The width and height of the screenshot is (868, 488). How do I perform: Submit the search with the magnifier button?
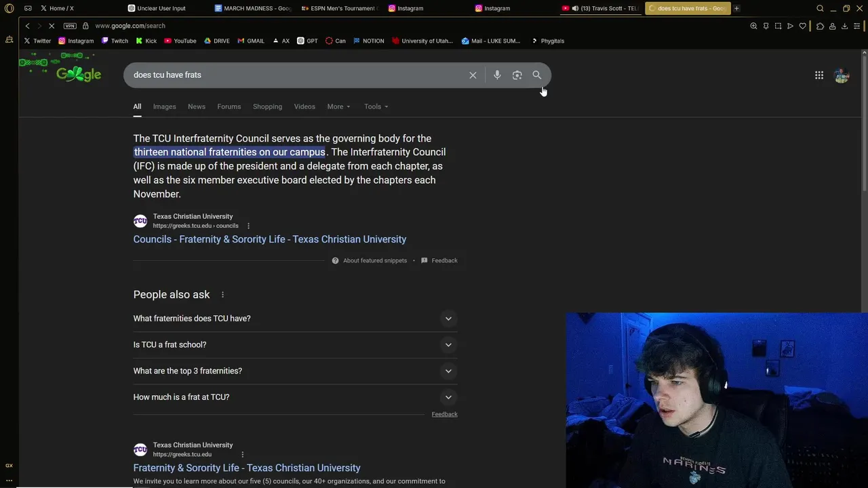(536, 75)
